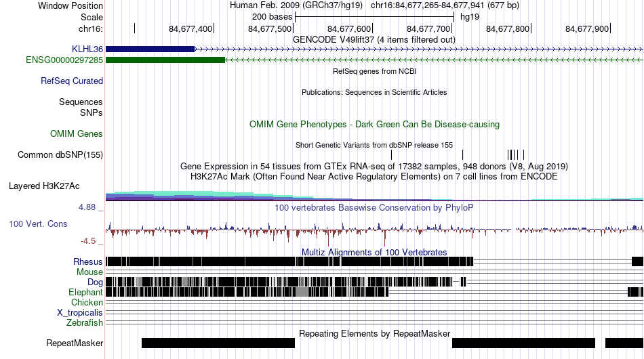Click the Common dbSNP(155) track label
Screen dimensions: 644x359
click(x=60, y=154)
